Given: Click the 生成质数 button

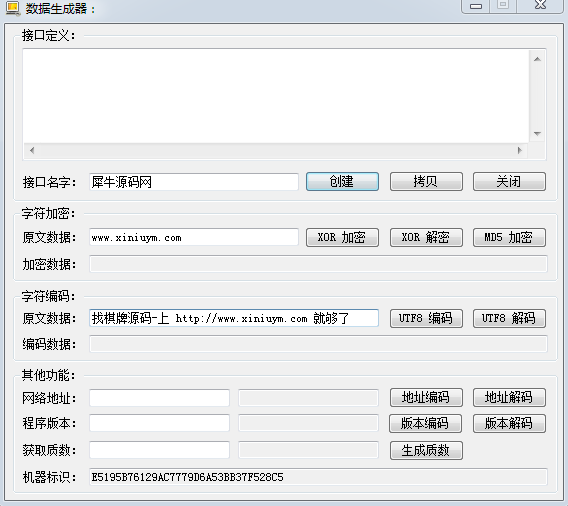Looking at the screenshot, I should [426, 451].
